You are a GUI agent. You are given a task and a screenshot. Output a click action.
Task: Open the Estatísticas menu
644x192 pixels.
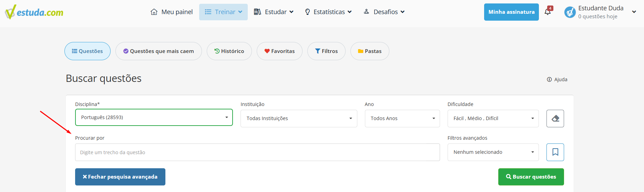point(328,12)
